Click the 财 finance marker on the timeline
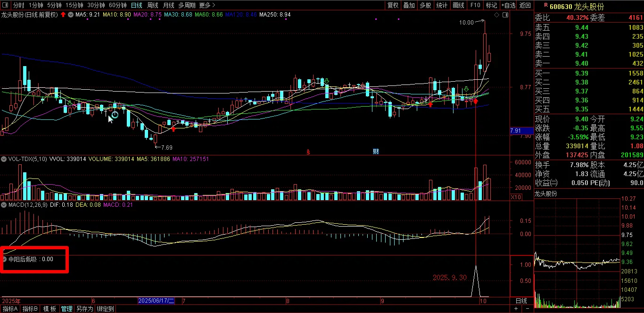Screen dimensions: 644x313 point(376,152)
